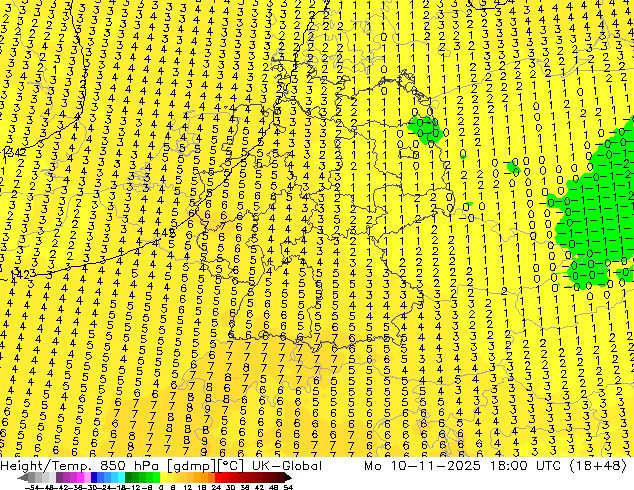
Task: Click the dark maroon right arrow end of color scale
Action: tap(287, 478)
